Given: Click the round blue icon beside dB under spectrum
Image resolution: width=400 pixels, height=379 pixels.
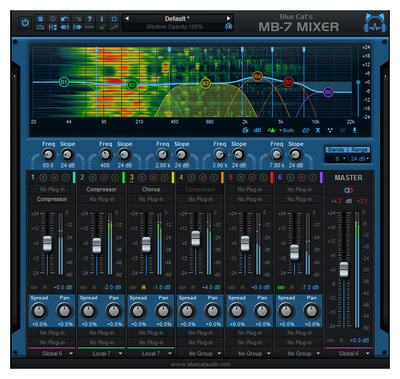Looking at the screenshot, I should click(x=246, y=130).
